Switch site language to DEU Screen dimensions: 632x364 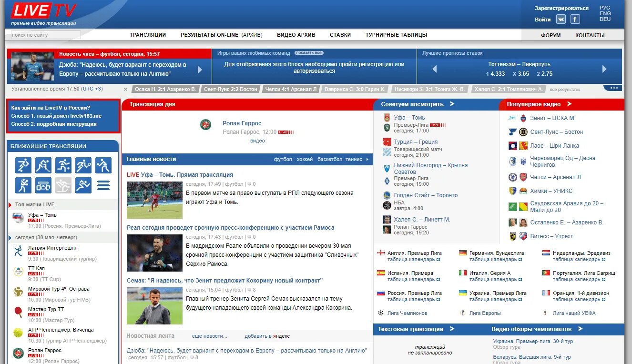coord(605,20)
